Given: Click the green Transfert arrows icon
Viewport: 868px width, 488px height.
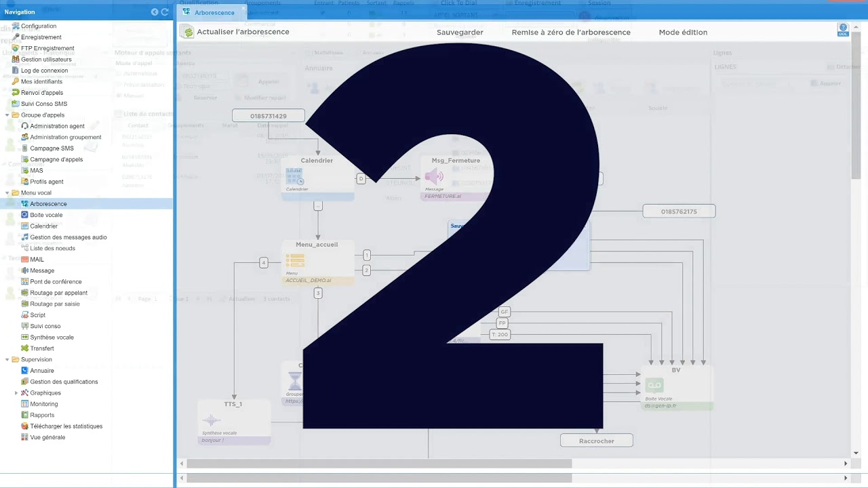Looking at the screenshot, I should pos(24,348).
